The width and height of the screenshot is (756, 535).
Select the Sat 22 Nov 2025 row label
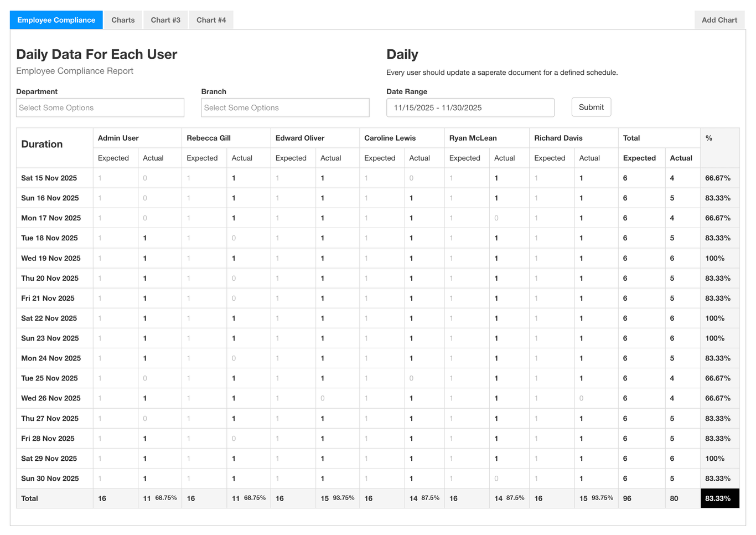tap(49, 318)
